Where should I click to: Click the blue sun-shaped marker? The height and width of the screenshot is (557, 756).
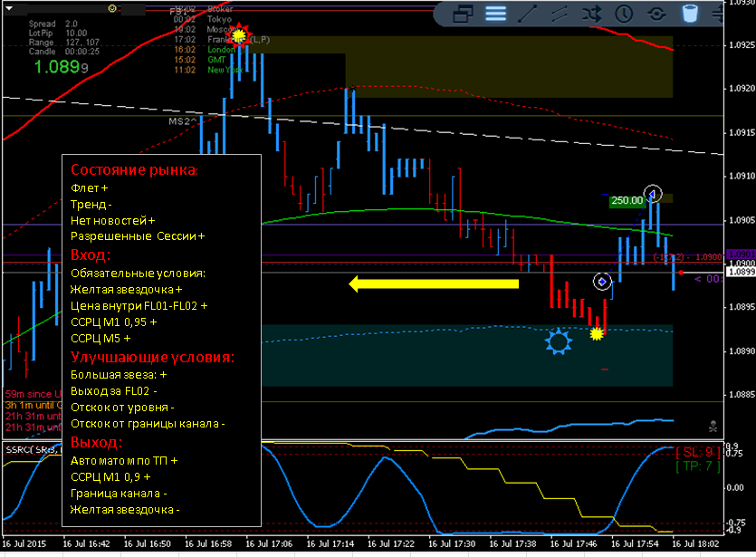click(x=559, y=341)
